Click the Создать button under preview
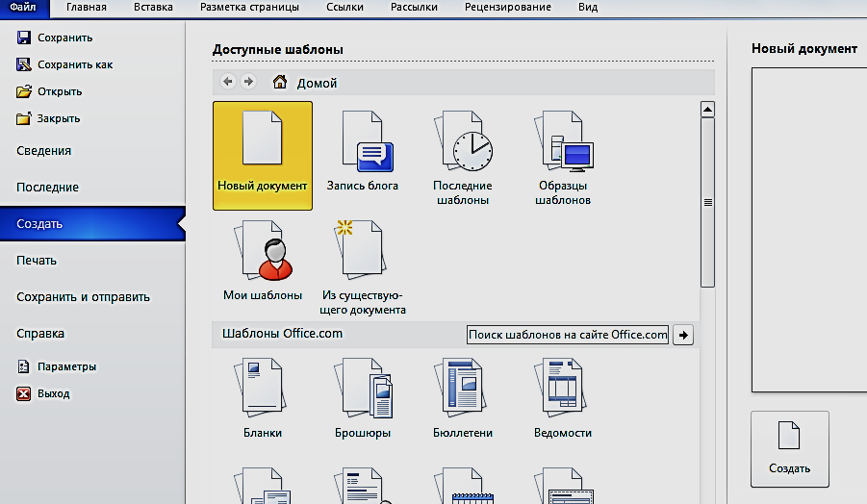Viewport: 867px width, 504px height. (x=790, y=449)
